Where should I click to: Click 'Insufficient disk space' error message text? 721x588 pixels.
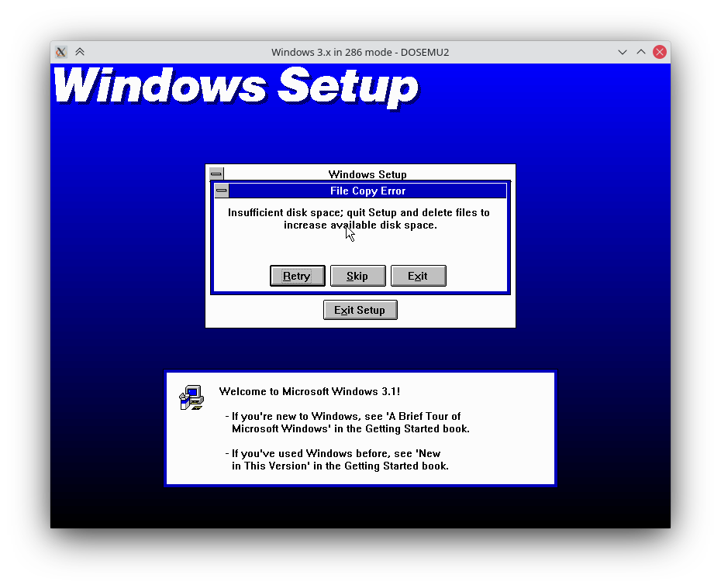(x=359, y=218)
